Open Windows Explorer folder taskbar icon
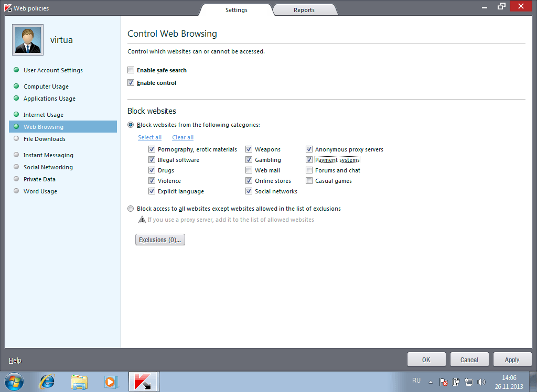 click(x=79, y=382)
